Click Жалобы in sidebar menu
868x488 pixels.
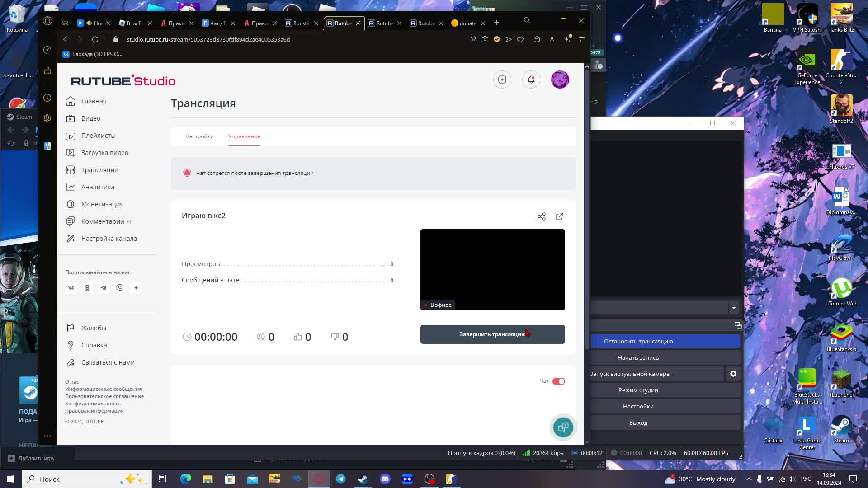pyautogui.click(x=94, y=327)
